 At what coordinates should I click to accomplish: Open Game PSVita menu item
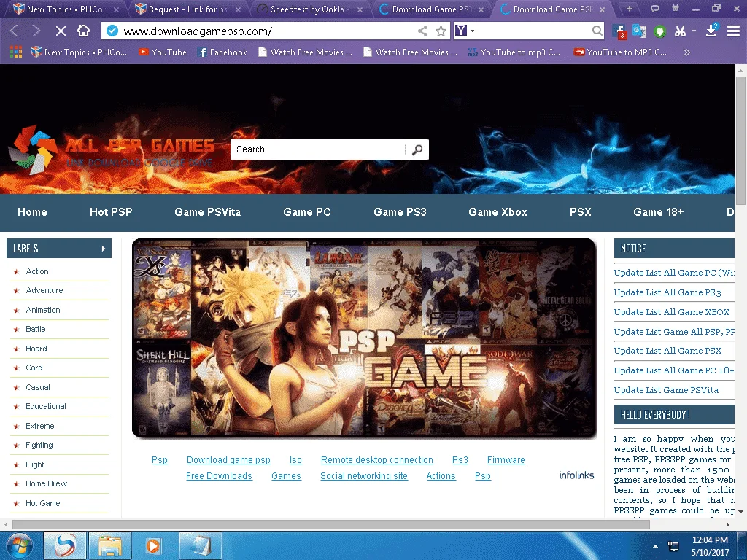207,212
